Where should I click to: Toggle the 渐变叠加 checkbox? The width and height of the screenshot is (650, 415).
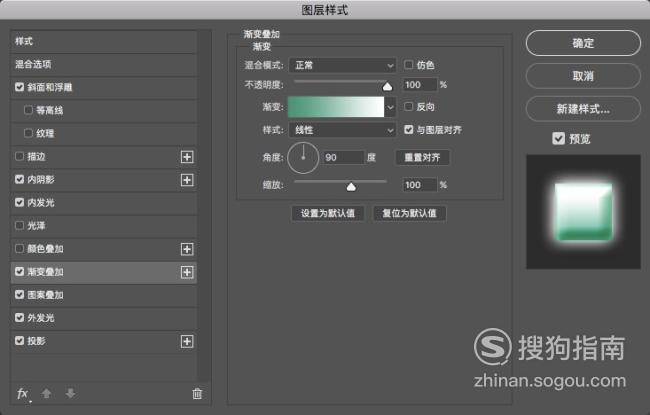(x=19, y=272)
